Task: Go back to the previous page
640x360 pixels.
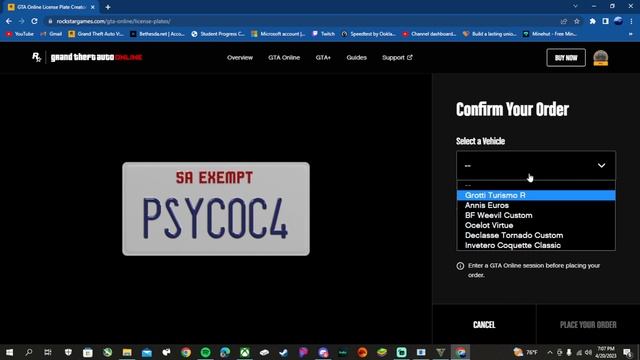Action: [9, 21]
